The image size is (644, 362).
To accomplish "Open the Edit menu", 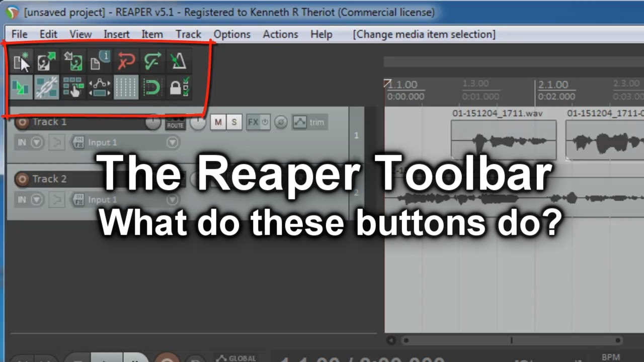I will click(48, 34).
